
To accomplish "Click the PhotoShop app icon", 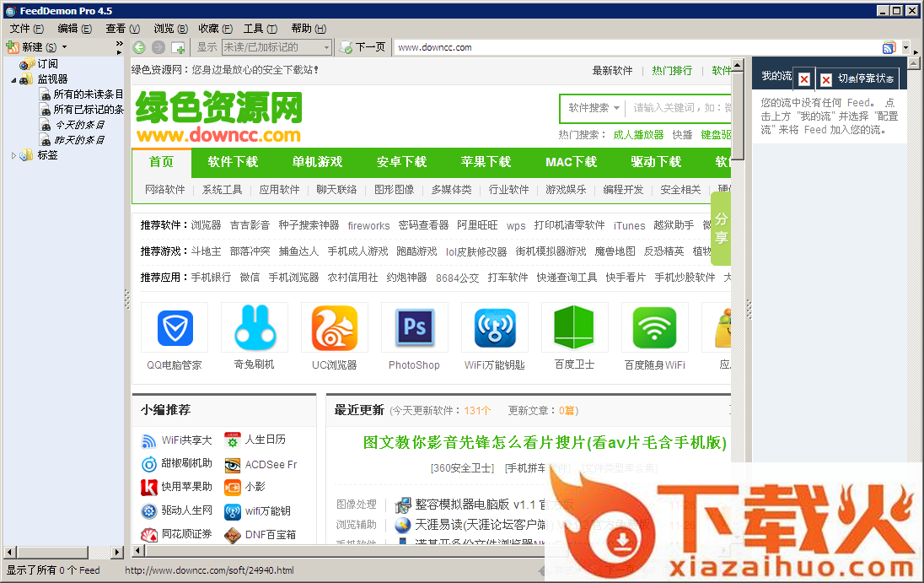I will pos(414,329).
